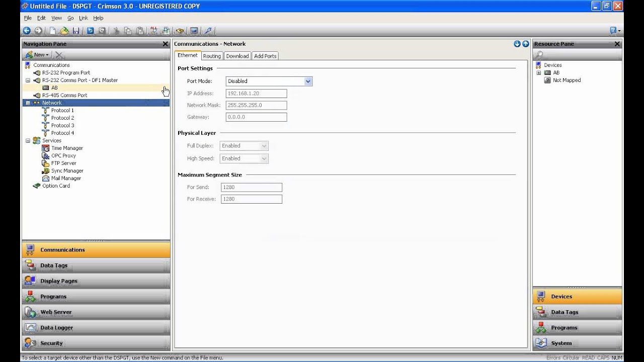Switch to the Ethernet tab
Image resolution: width=644 pixels, height=362 pixels.
coord(188,55)
